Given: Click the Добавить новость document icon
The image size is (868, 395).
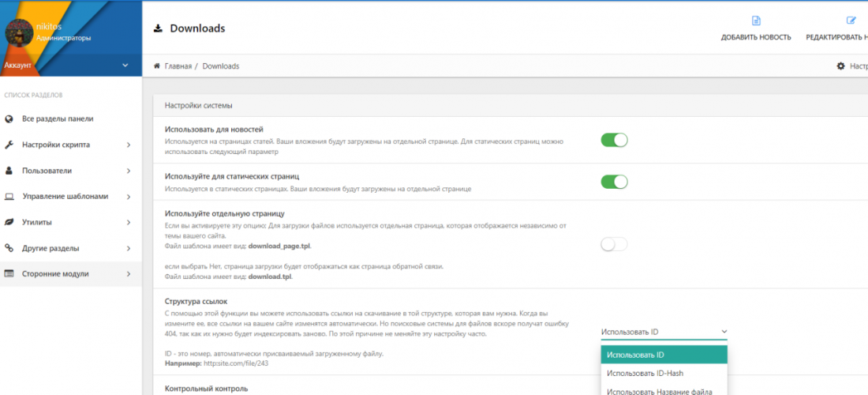Looking at the screenshot, I should pyautogui.click(x=756, y=21).
